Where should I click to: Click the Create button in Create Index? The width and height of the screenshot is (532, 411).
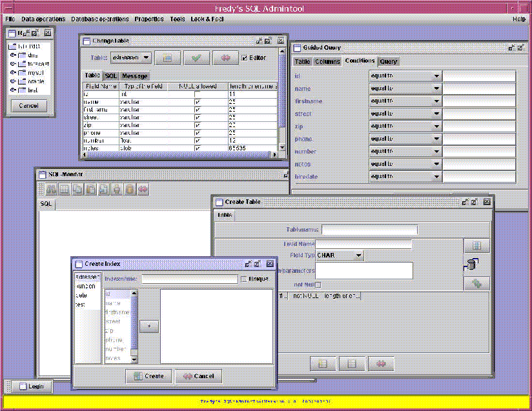click(148, 376)
